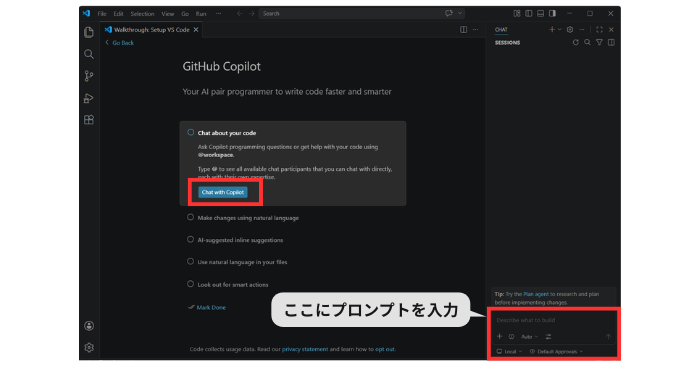698x365 pixels.
Task: Open the Plan agent link in tip
Action: point(536,294)
